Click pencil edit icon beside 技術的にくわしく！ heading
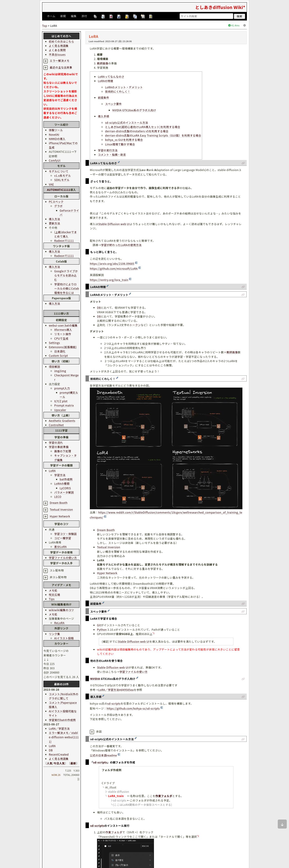 coord(117,378)
